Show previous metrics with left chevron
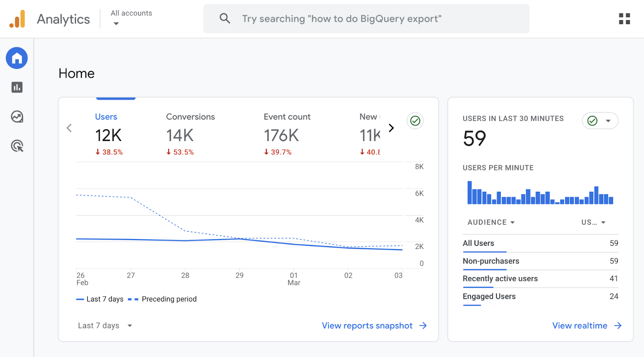Viewport: 644px width, 357px height. 69,128
